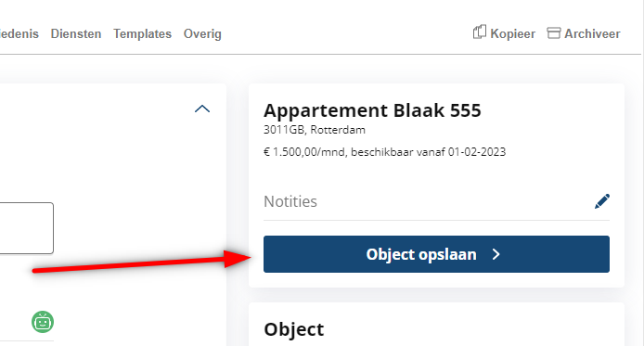Click the red arrow annotation
The height and width of the screenshot is (346, 644).
[x=142, y=262]
